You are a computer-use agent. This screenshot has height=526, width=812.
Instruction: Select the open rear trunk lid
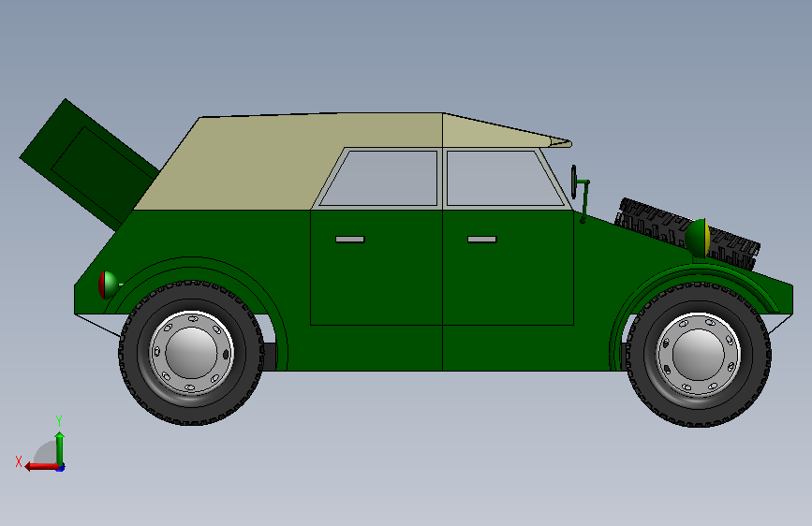tap(89, 164)
